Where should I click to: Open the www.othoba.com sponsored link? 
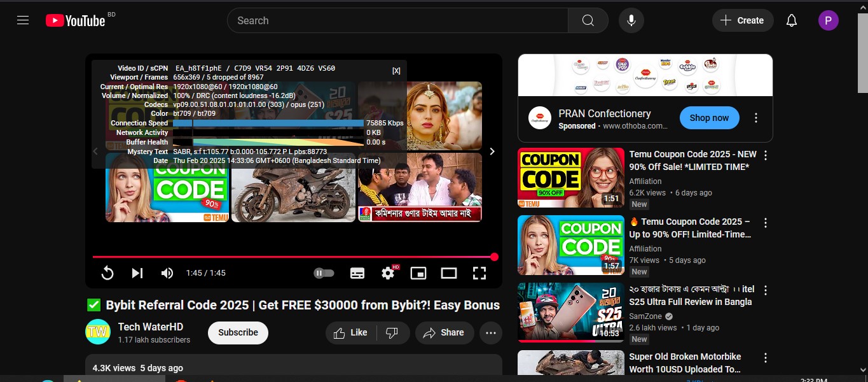coord(635,126)
